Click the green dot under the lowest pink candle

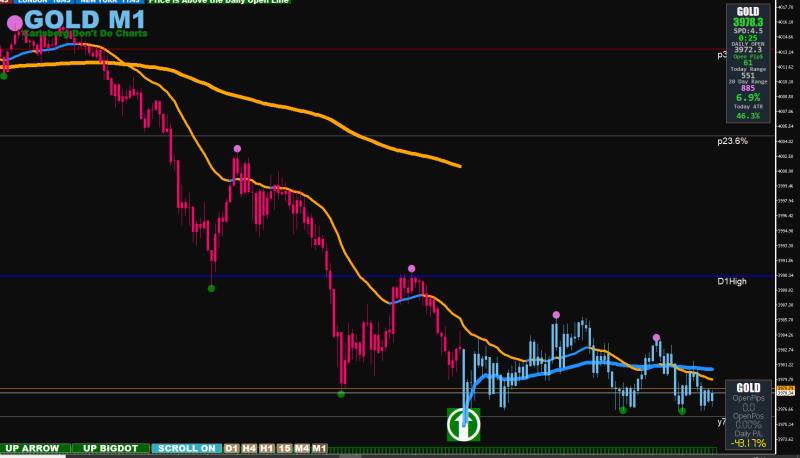tap(341, 394)
